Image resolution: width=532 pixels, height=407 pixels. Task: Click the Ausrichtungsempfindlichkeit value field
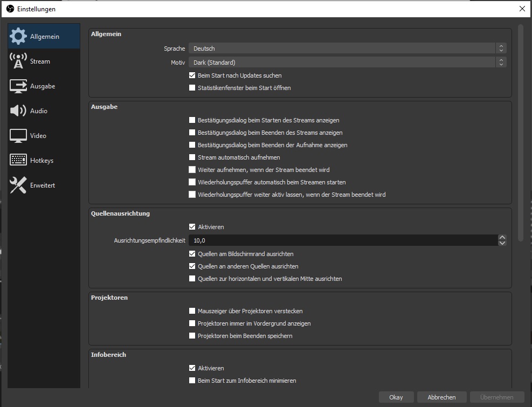click(343, 240)
